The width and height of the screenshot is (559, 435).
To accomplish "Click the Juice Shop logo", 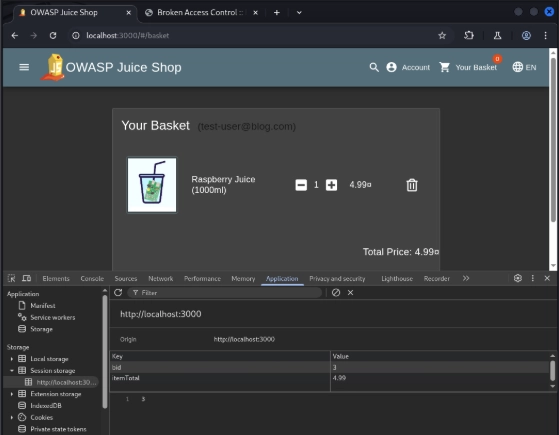I will pos(53,67).
